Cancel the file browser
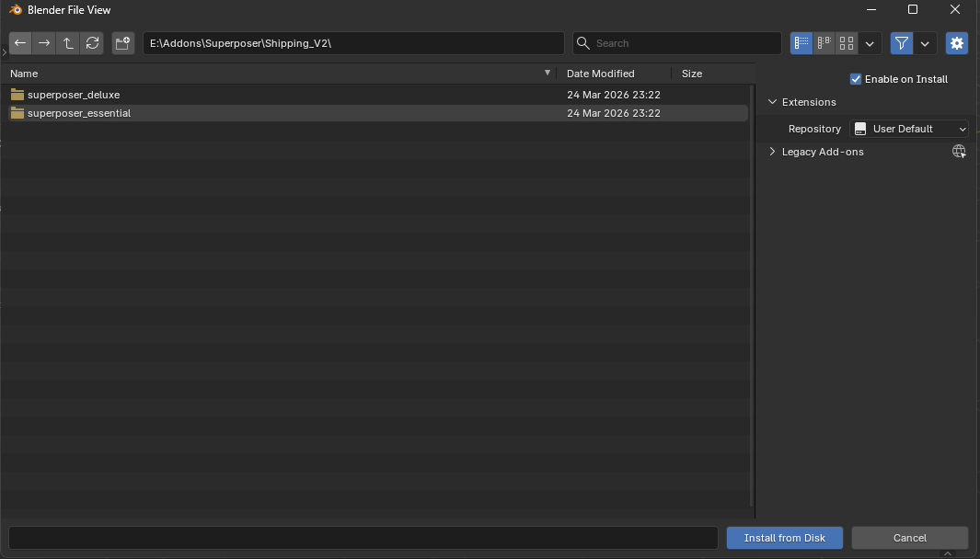The image size is (980, 559). (x=909, y=538)
